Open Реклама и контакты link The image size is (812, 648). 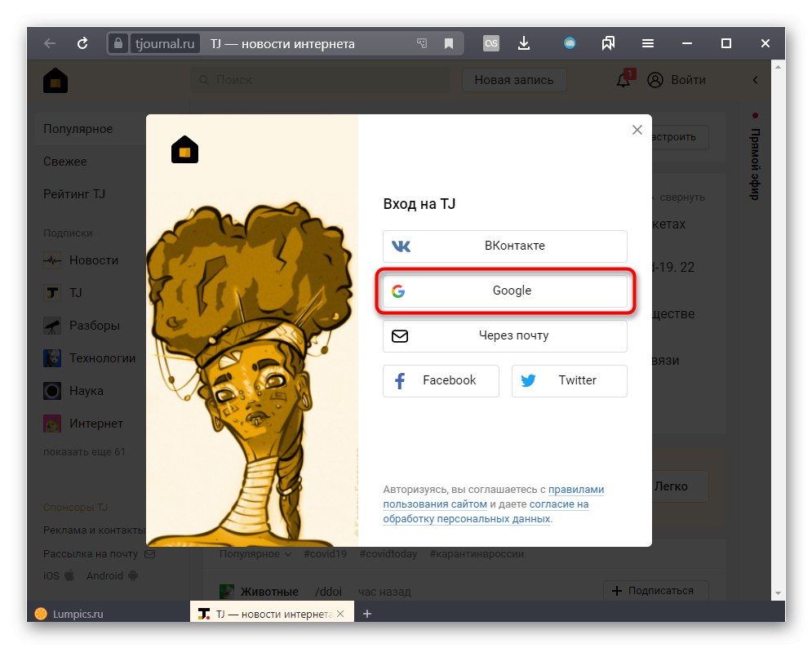click(x=94, y=530)
